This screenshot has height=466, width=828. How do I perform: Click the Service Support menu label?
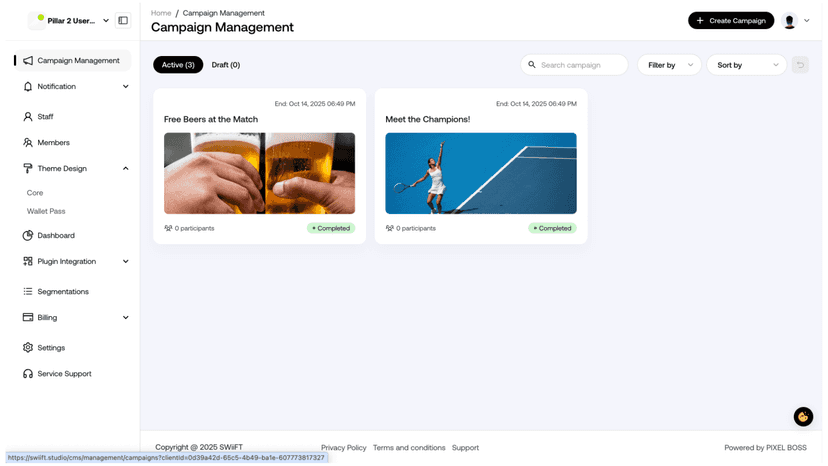coord(64,374)
